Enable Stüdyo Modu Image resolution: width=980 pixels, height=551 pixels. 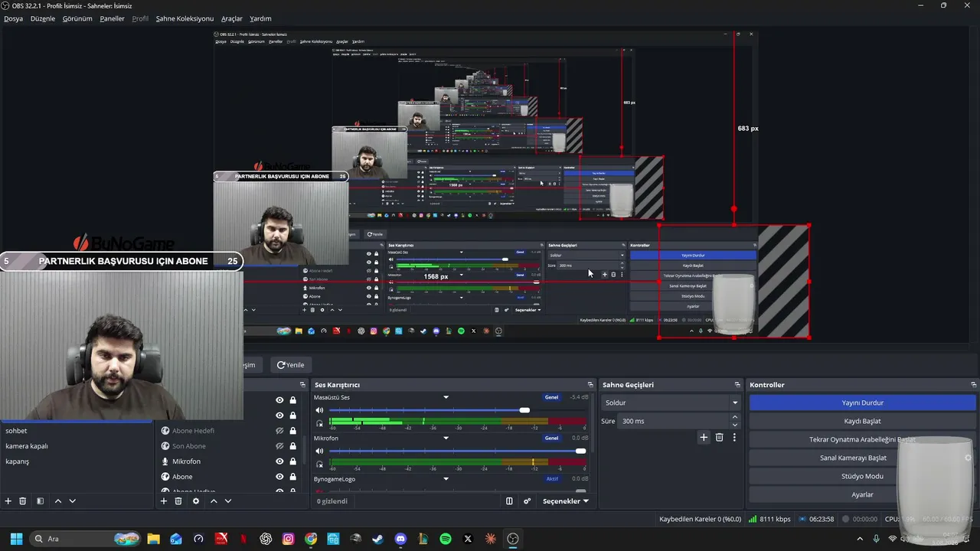(863, 476)
